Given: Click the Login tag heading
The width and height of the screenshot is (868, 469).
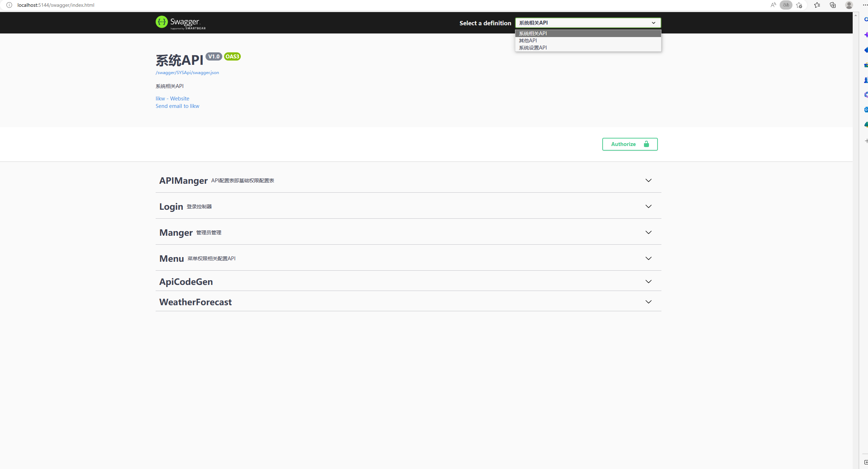Looking at the screenshot, I should point(171,207).
